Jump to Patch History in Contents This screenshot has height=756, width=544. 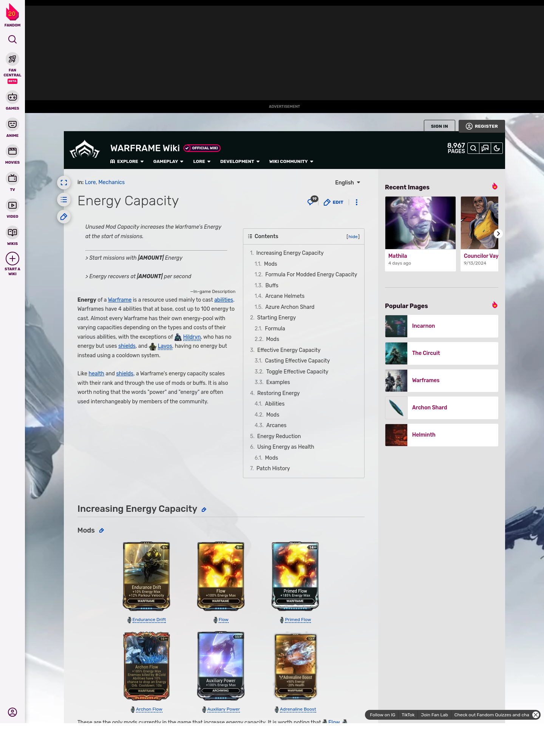click(273, 468)
